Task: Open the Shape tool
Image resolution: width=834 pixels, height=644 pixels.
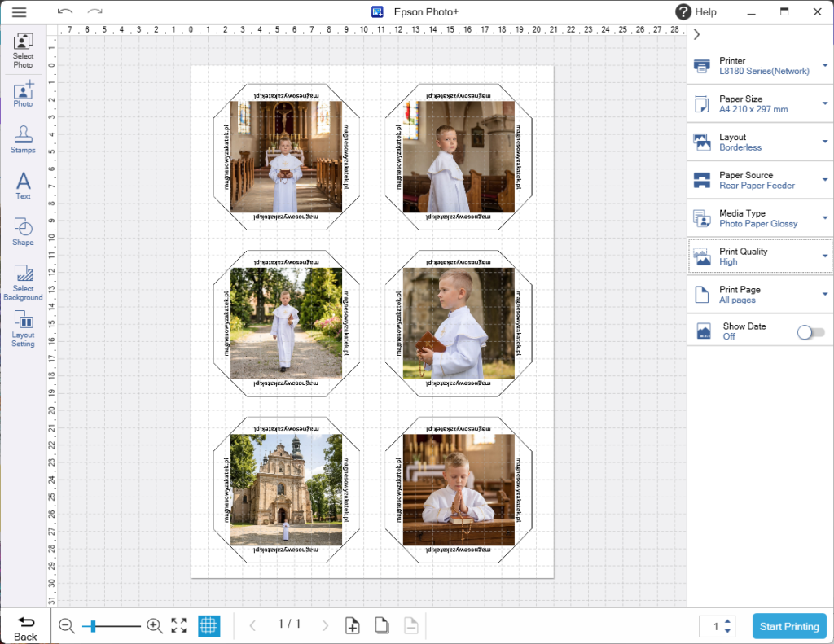Action: click(x=23, y=231)
